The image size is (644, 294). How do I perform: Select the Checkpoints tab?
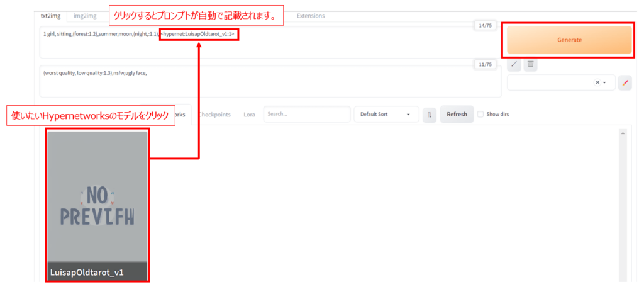point(214,115)
